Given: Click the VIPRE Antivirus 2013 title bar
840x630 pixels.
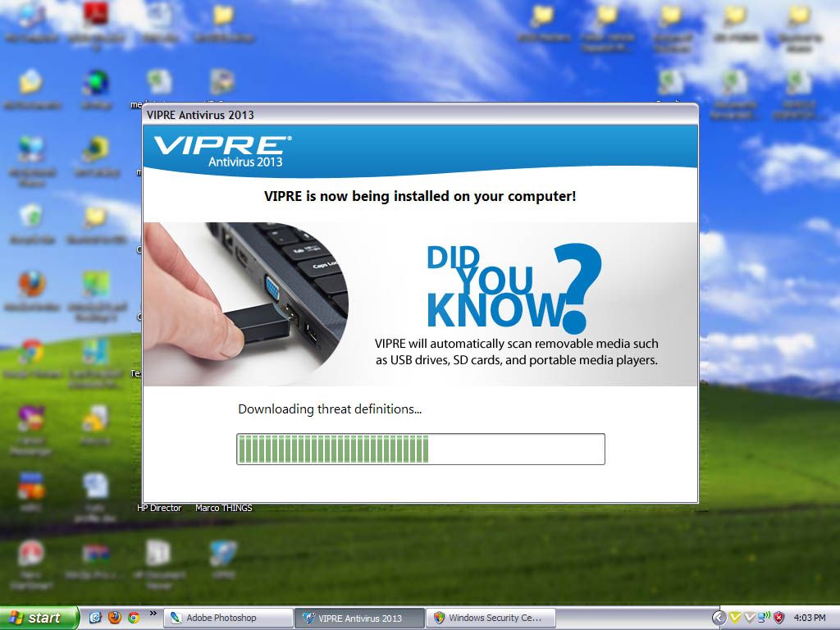Looking at the screenshot, I should pyautogui.click(x=420, y=115).
